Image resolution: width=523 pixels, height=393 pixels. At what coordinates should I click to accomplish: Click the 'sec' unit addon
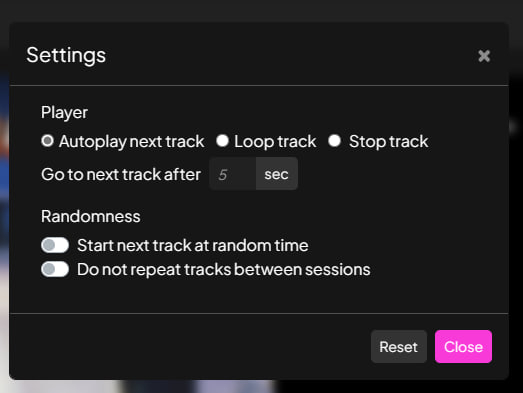pyautogui.click(x=277, y=174)
